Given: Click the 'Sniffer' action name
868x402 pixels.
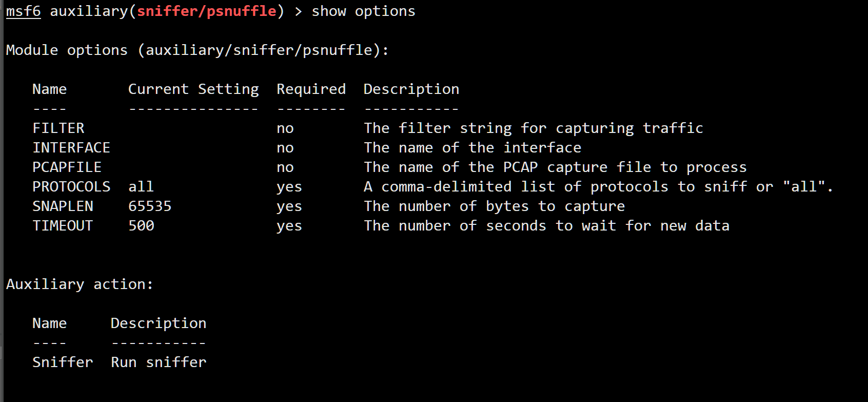Looking at the screenshot, I should [x=63, y=362].
